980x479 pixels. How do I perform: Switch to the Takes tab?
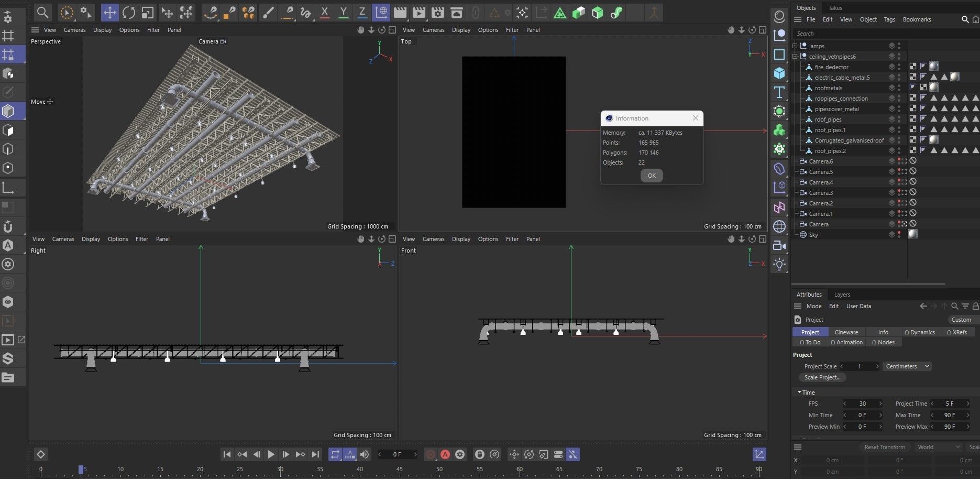(x=835, y=8)
